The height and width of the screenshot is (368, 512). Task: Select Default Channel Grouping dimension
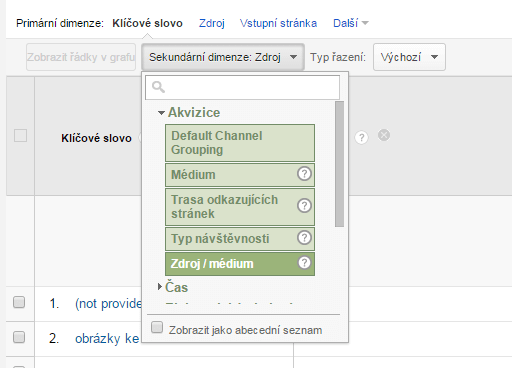(x=240, y=143)
